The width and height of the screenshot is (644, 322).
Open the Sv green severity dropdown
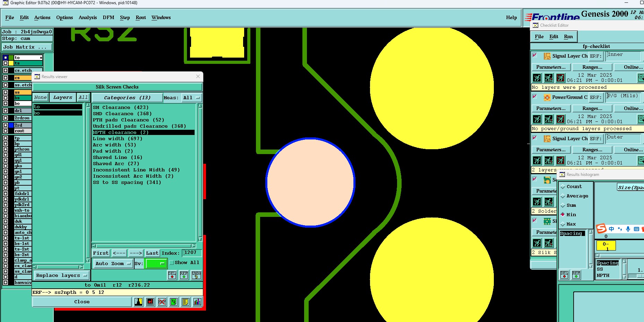tap(156, 264)
